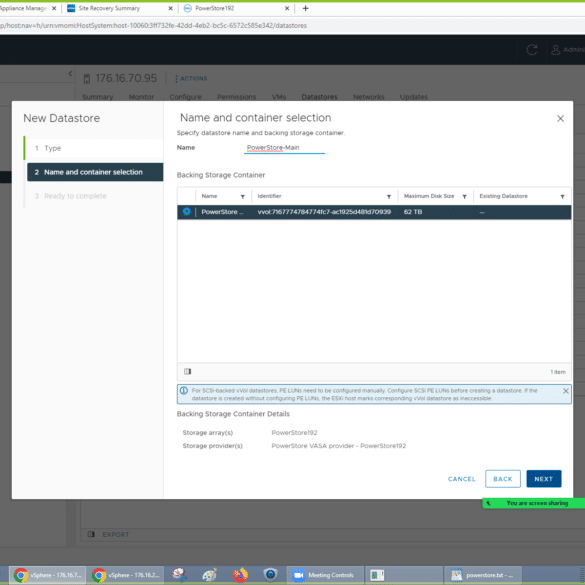Click the PowerStore192 storage array value
This screenshot has width=585, height=585.
(x=294, y=433)
